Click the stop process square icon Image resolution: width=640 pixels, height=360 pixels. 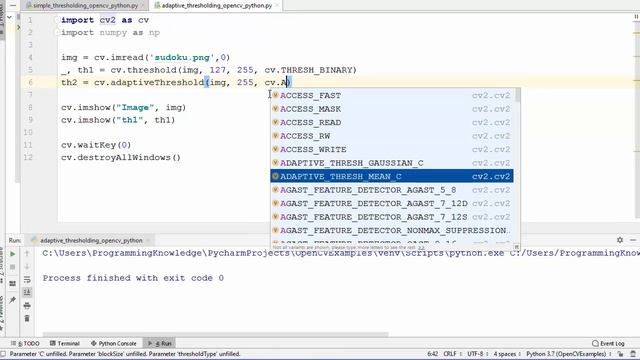[x=12, y=267]
